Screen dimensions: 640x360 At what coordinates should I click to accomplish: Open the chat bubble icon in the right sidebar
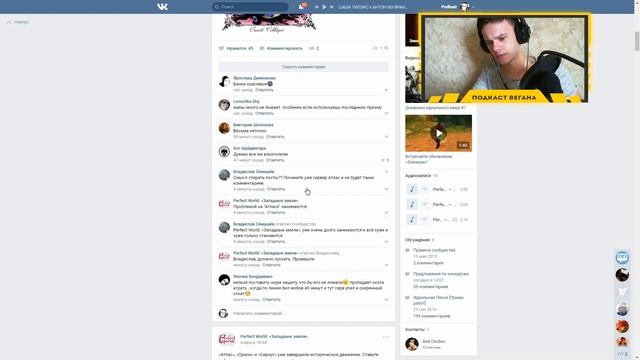coord(622,257)
